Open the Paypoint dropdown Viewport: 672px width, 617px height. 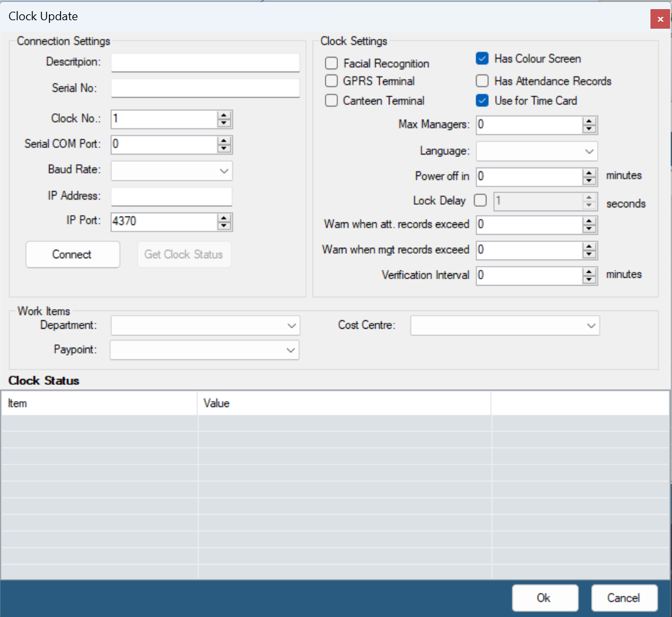coord(205,350)
